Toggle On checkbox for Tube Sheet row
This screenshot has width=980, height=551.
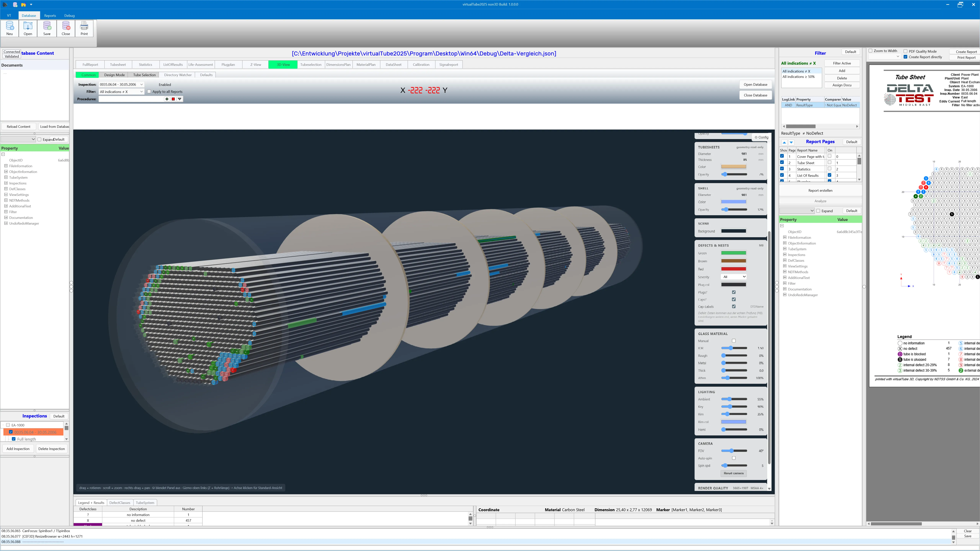point(830,162)
